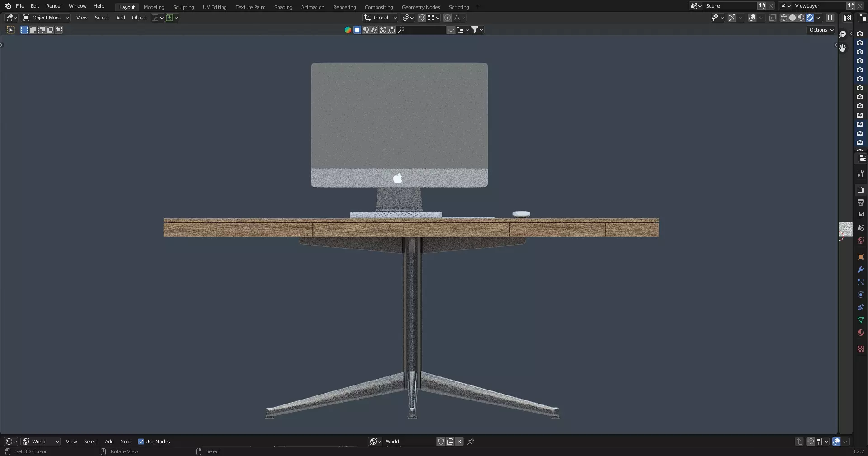Open the World properties tab
The width and height of the screenshot is (868, 456).
(x=861, y=240)
